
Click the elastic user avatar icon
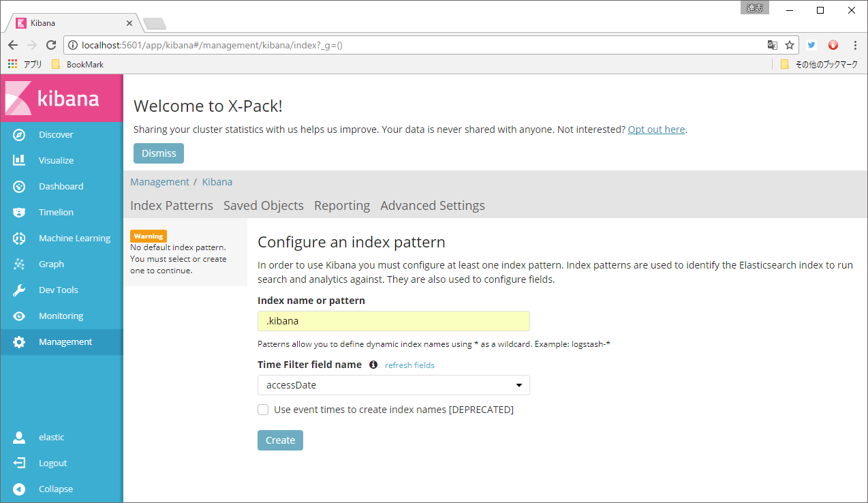(19, 438)
